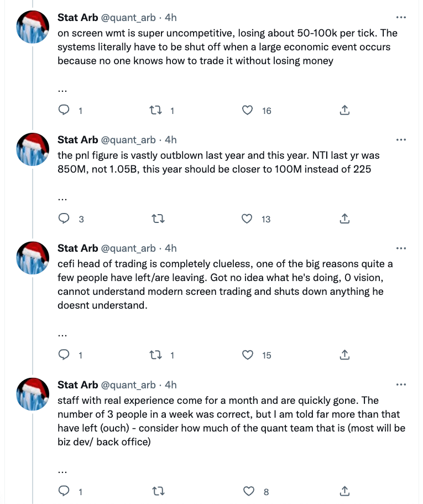This screenshot has width=423, height=504.
Task: Reply to the pnl figure tweet
Action: click(x=65, y=219)
